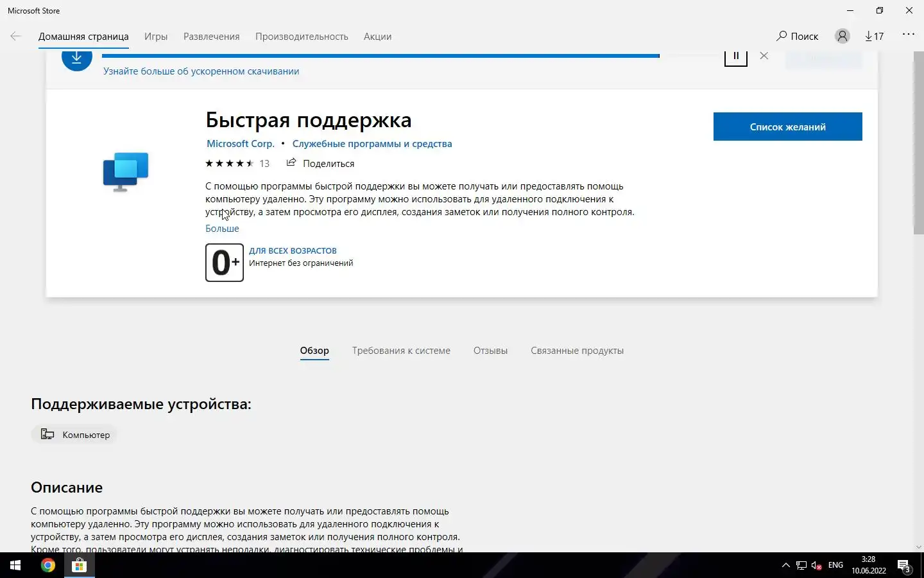Cancel the download with the X icon
This screenshot has height=578, width=924.
764,56
